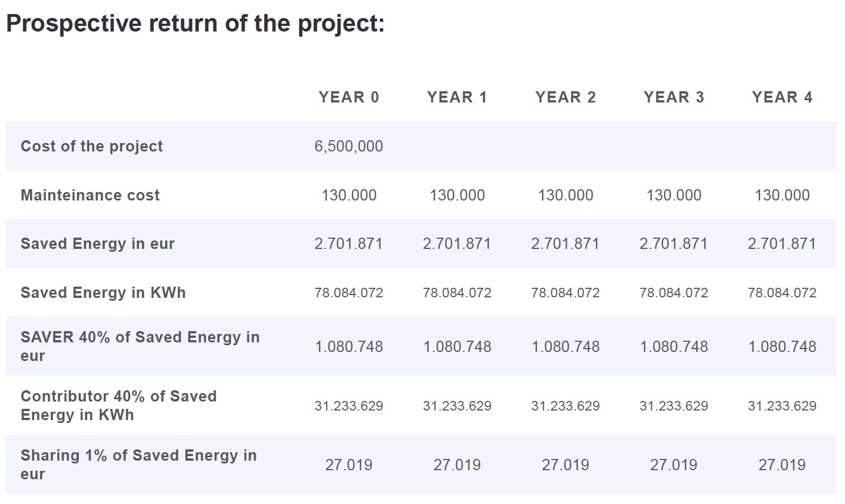Select the "Contributor 40% of Saved Energy" label
The height and width of the screenshot is (504, 845).
118,405
